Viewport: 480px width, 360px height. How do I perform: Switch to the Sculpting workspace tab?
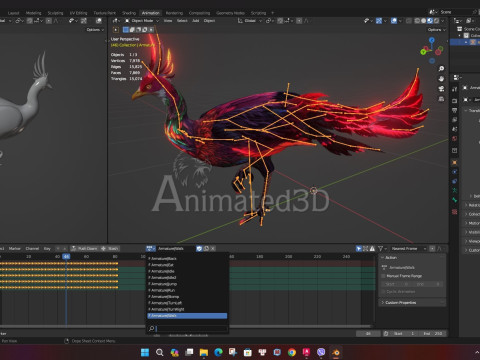click(x=55, y=13)
